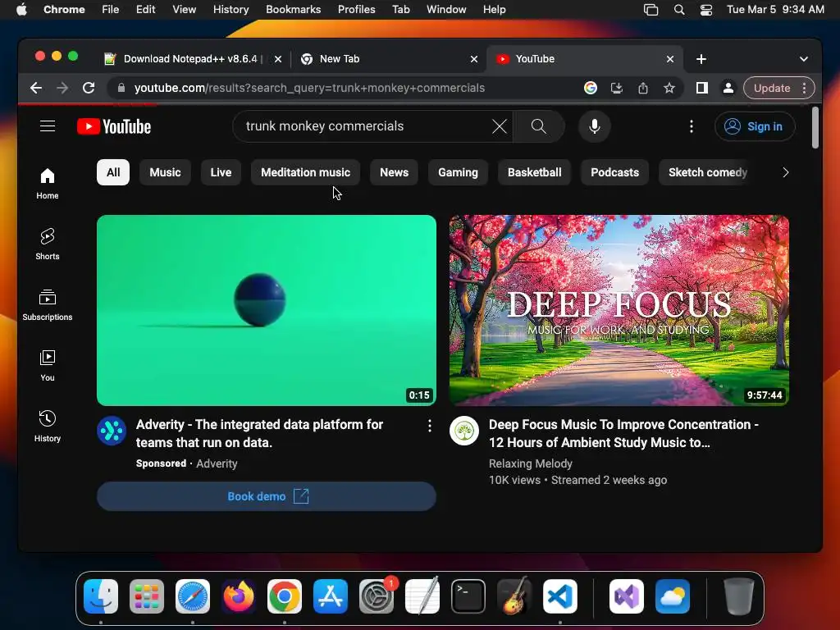Click the Adverity sponsor name text
Screen dimensions: 840x630
coord(217,463)
